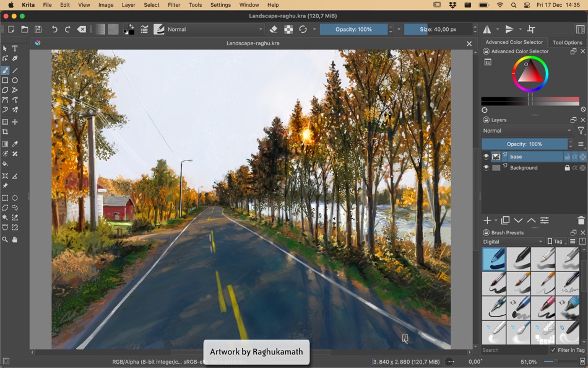
Task: Create new document from toolbar
Action: click(11, 29)
